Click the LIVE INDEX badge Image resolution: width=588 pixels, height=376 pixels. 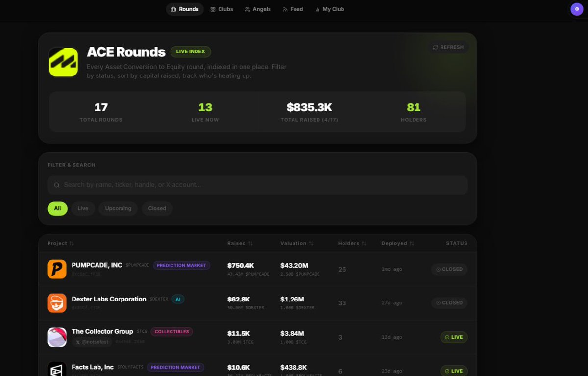(x=191, y=51)
